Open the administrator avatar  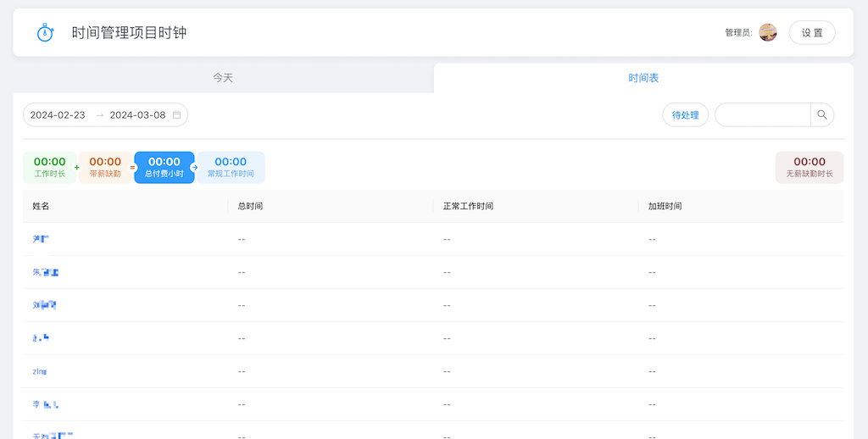coord(768,33)
